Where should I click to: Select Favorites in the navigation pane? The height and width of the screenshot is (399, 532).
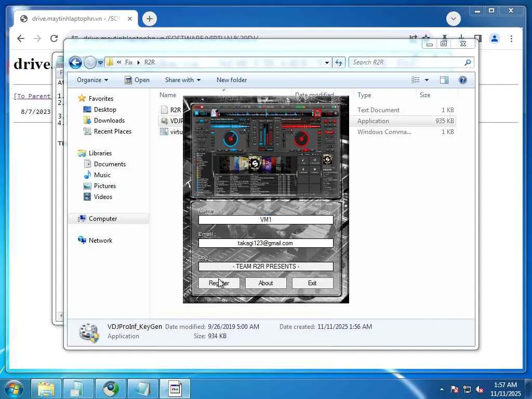(101, 98)
